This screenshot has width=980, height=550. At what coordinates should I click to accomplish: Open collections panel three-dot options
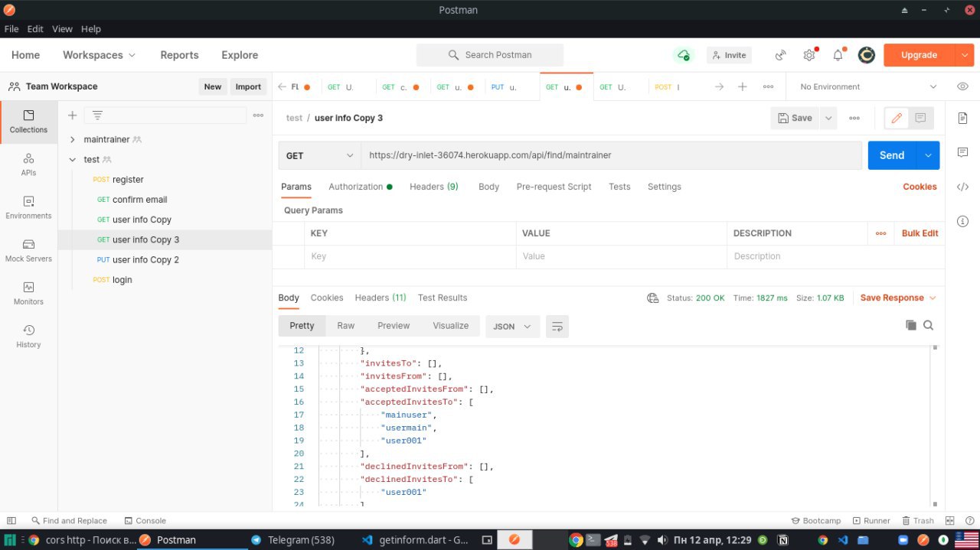[x=258, y=116]
